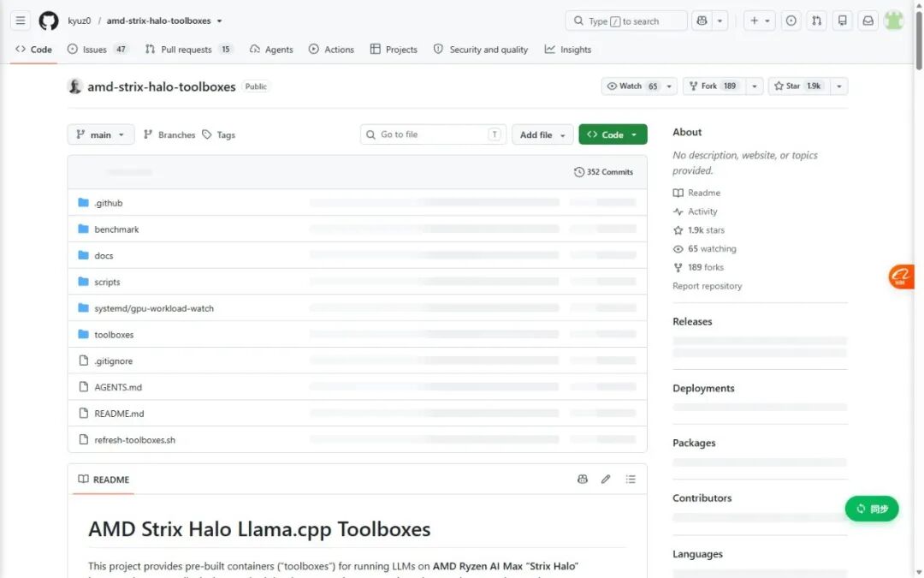Viewport: 924px width, 578px height.
Task: Open the Releases section heading
Action: point(692,321)
